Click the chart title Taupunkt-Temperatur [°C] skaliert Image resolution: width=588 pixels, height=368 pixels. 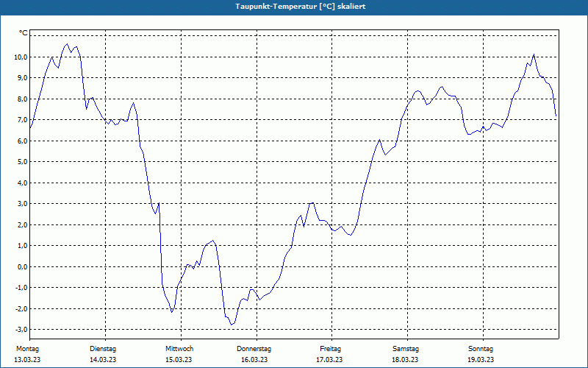pos(301,7)
